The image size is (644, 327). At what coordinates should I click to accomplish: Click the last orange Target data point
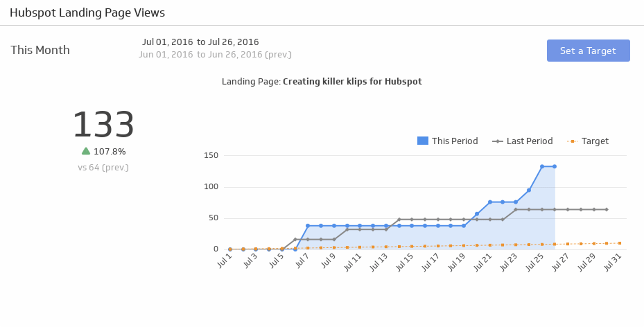(620, 243)
